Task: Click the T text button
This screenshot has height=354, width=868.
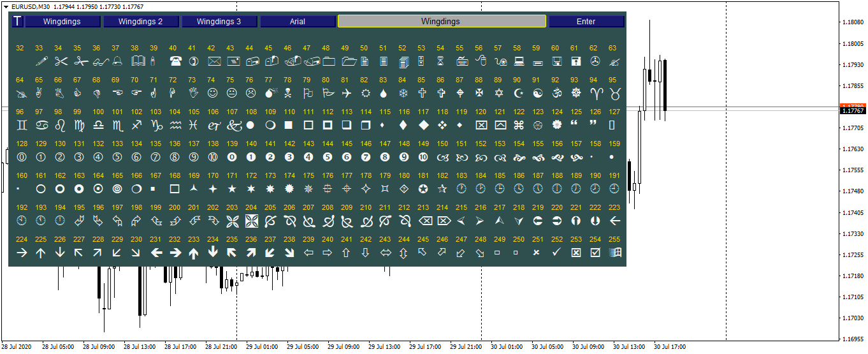Action: 17,22
